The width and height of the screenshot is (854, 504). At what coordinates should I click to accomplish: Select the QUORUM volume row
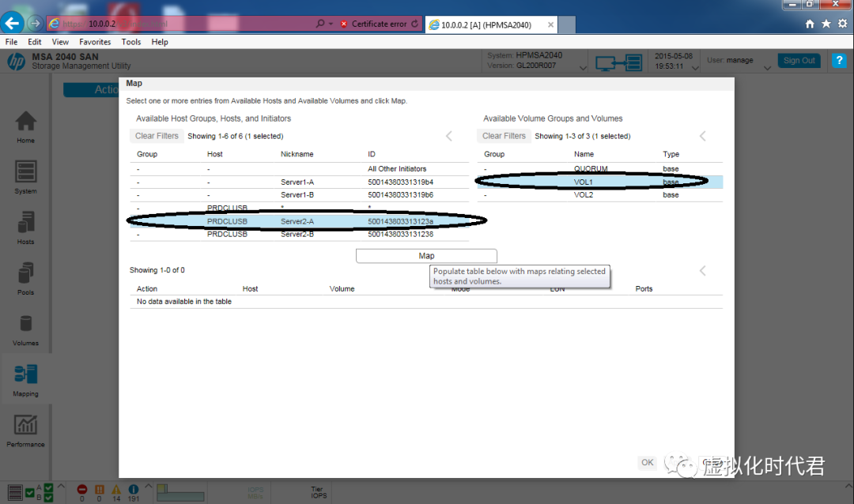pos(600,169)
